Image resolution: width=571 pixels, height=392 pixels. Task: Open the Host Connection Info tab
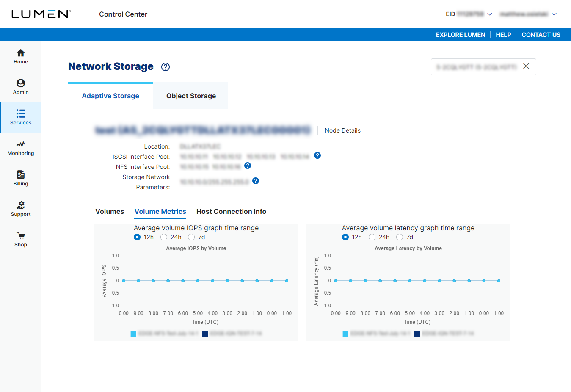tap(231, 211)
